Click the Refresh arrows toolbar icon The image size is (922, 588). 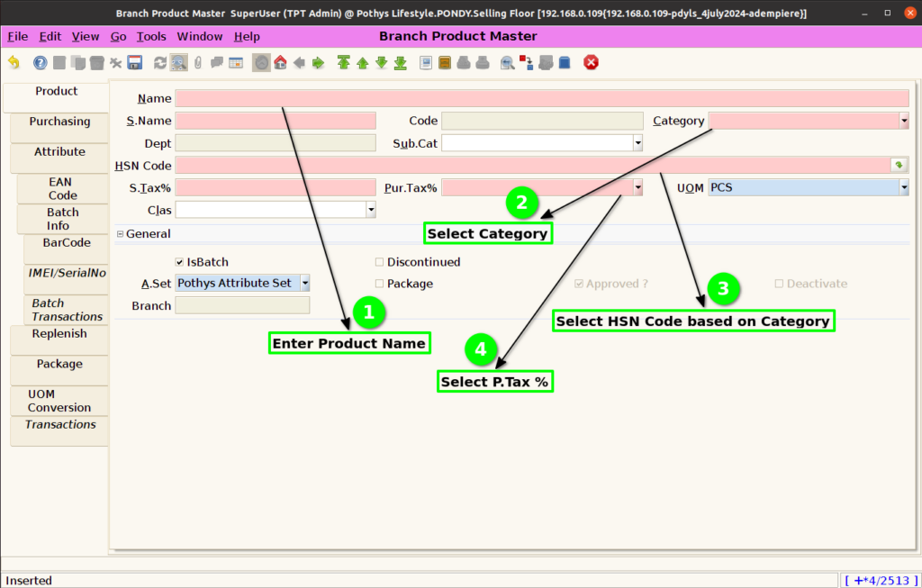pyautogui.click(x=160, y=62)
